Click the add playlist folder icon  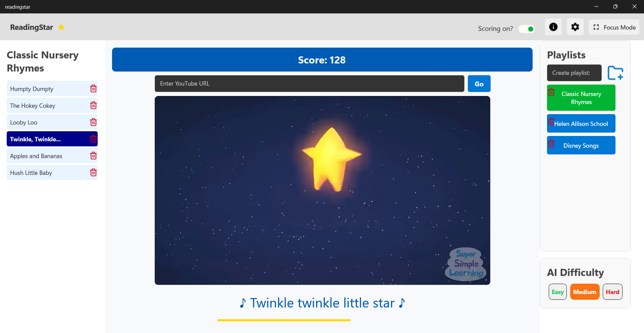615,73
